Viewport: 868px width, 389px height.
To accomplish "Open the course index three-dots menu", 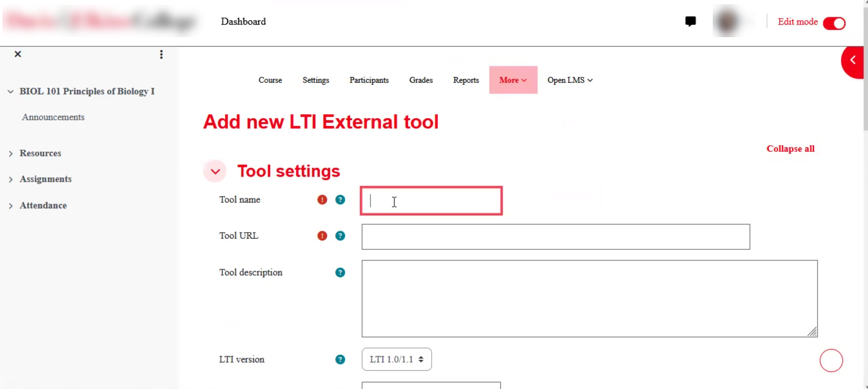I will click(x=161, y=54).
